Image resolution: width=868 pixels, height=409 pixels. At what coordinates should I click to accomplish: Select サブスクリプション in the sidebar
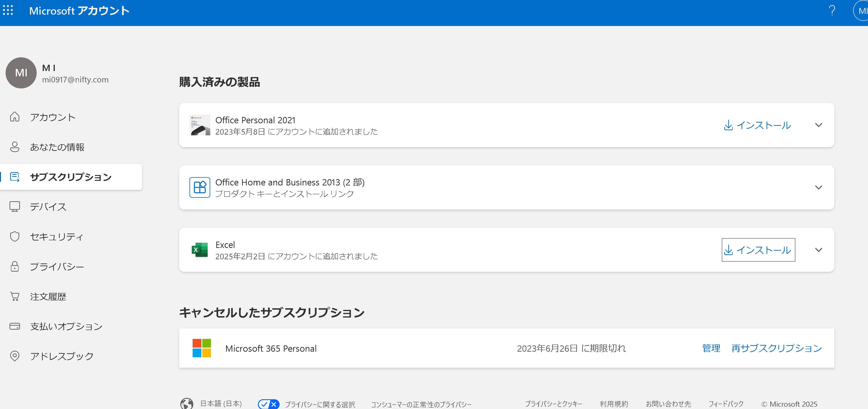[71, 177]
